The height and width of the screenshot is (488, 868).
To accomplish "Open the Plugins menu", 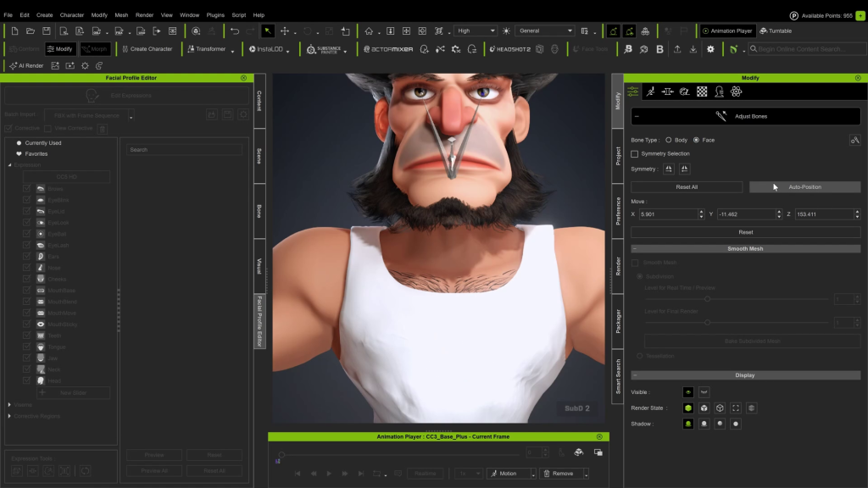I will coord(215,14).
